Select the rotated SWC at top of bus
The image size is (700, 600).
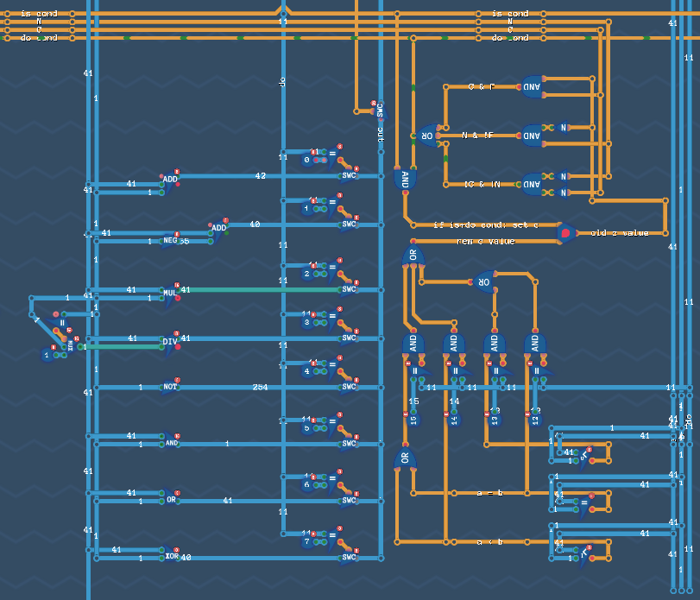[x=380, y=111]
